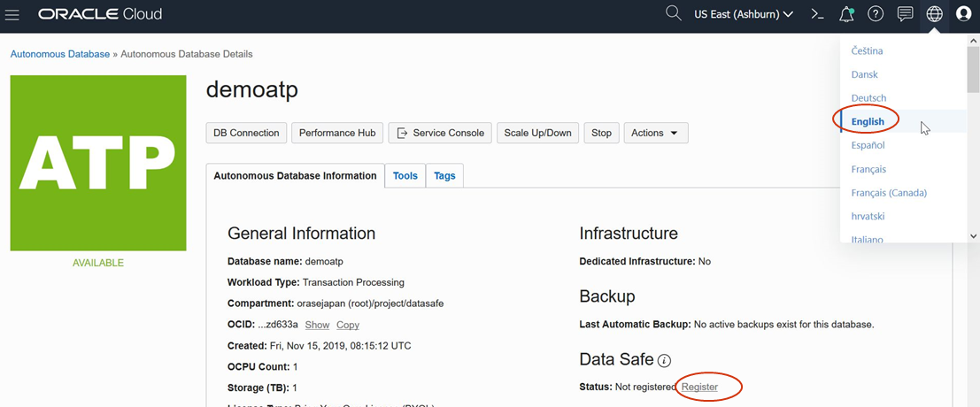Screen dimensions: 980x407
Task: Select Español from the language list
Action: [868, 145]
